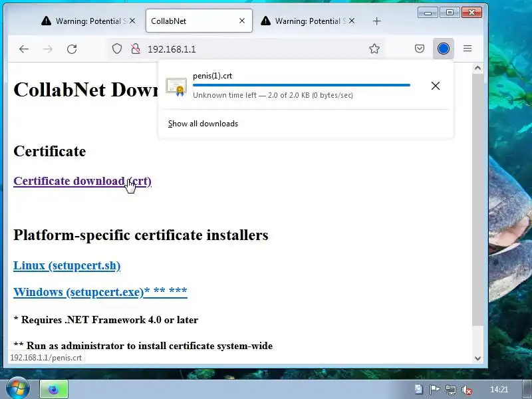Bookmark this page with the star

[x=374, y=49]
